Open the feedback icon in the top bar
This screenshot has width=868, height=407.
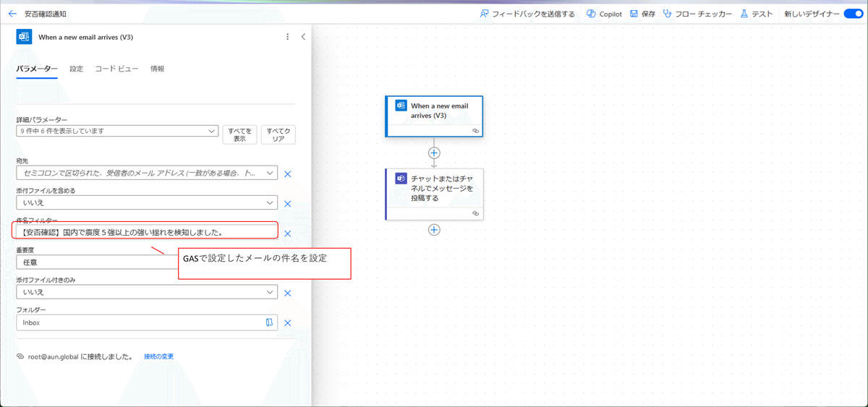484,14
